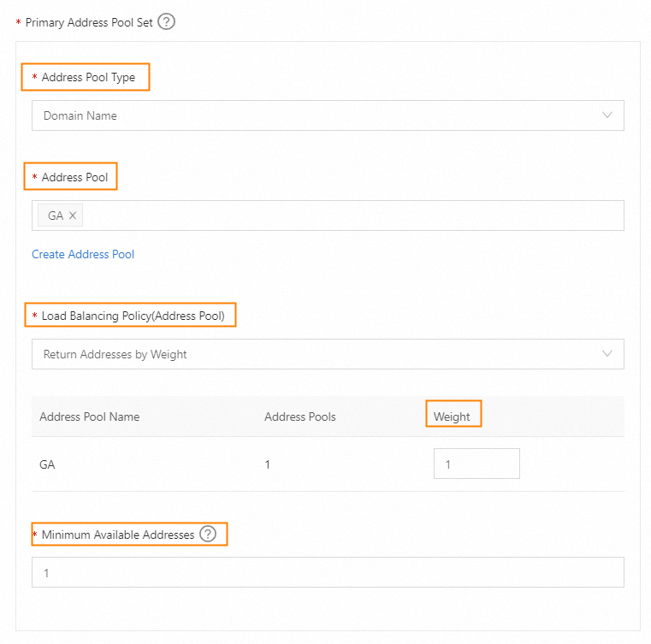Click the Address Pools count for GA
Screen dimensions: 651x644
268,464
